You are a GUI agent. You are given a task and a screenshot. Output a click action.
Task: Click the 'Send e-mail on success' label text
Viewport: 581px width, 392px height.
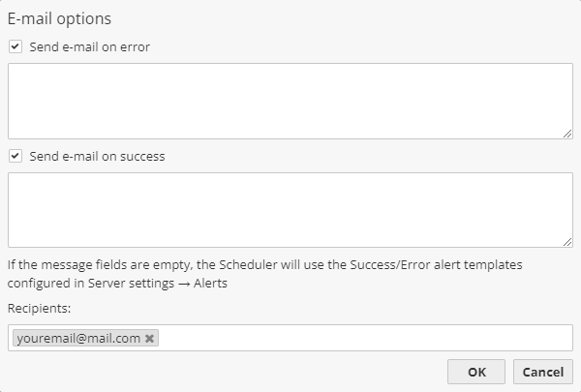pos(97,156)
